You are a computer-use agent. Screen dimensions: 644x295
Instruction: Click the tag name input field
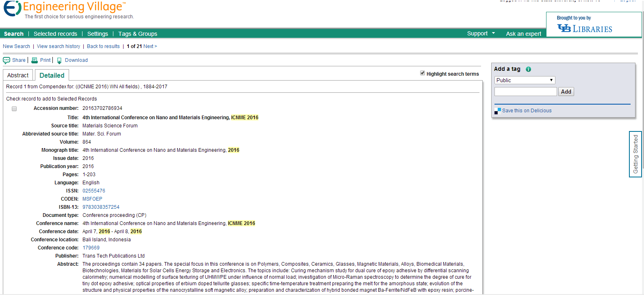(x=525, y=92)
